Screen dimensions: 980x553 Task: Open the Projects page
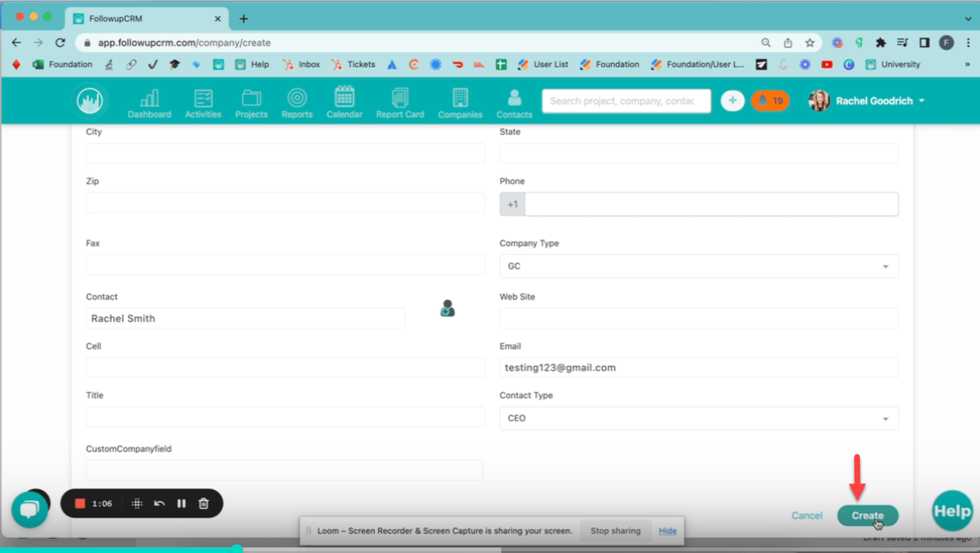pos(251,103)
